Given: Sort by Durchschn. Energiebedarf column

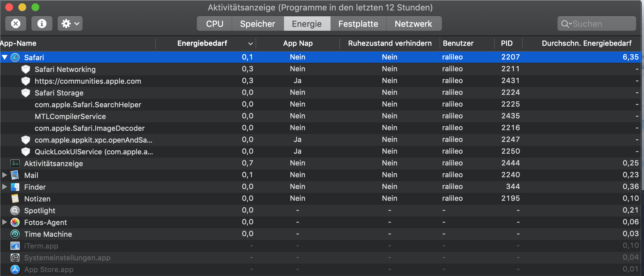Looking at the screenshot, I should [x=586, y=43].
